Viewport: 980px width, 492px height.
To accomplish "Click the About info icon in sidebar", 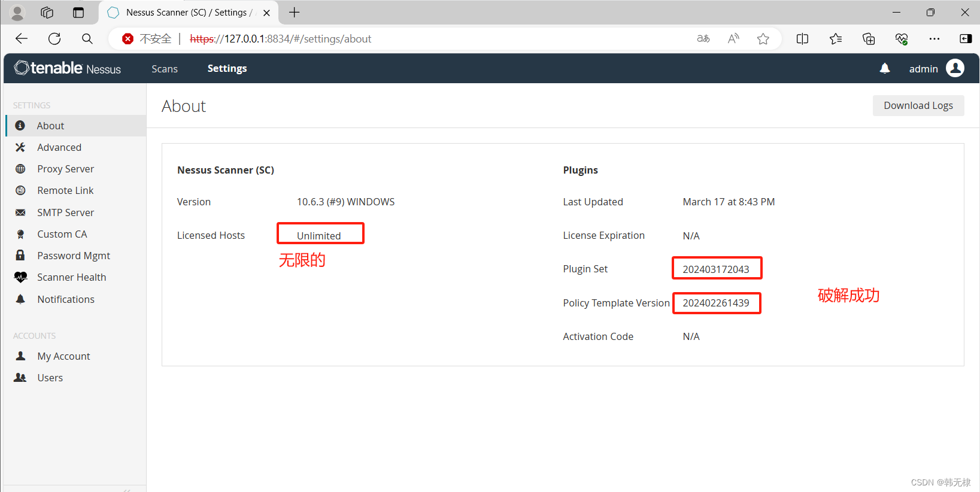I will 20,126.
